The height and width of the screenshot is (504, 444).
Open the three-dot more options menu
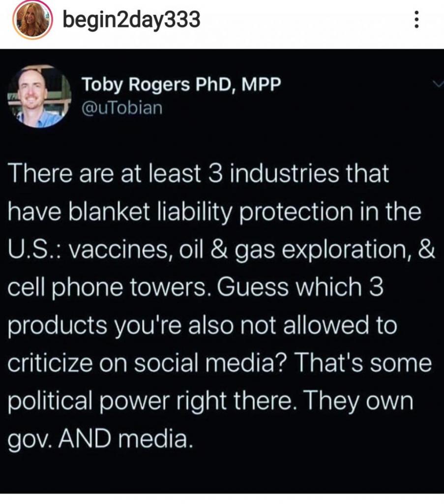tap(416, 20)
